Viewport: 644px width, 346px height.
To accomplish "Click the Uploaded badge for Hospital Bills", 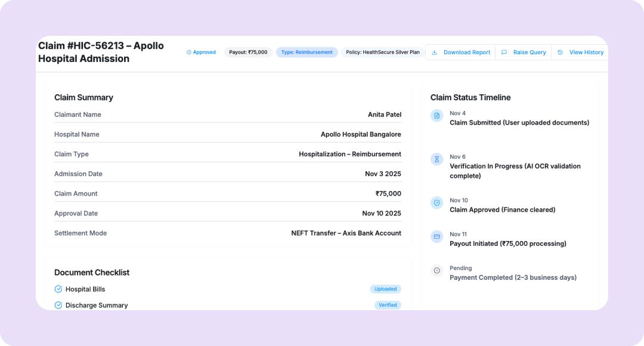I will click(385, 289).
